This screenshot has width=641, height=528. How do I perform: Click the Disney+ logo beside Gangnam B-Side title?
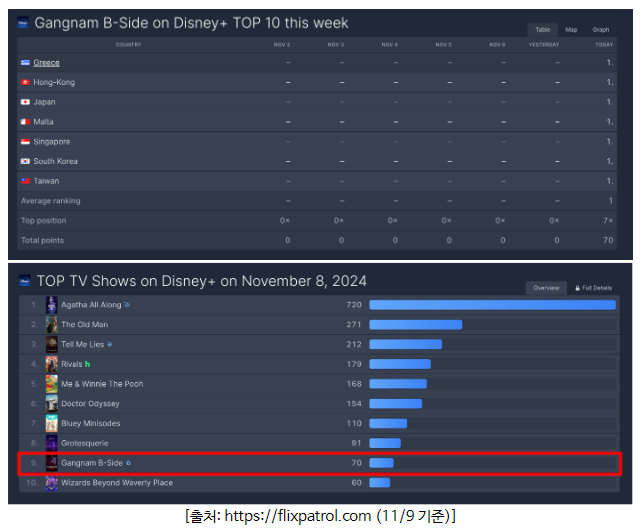[x=25, y=22]
